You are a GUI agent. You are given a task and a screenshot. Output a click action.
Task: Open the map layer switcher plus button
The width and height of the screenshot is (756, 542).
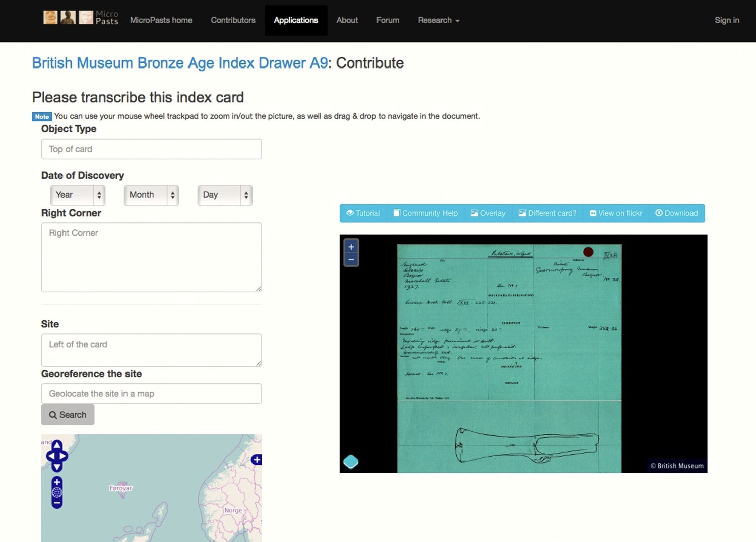(x=257, y=459)
